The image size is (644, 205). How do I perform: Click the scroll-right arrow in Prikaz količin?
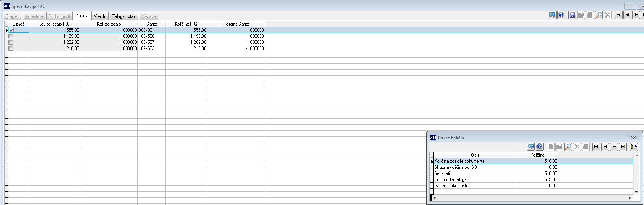[630, 198]
